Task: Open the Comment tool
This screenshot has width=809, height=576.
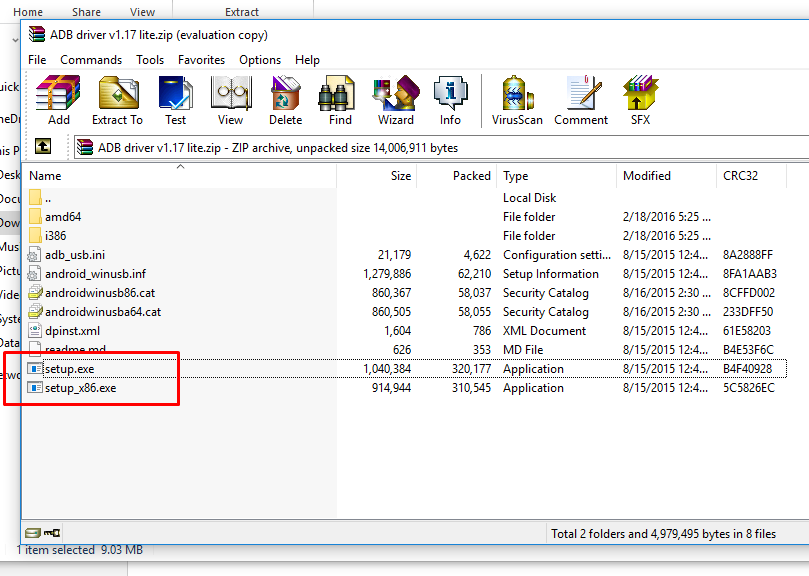Action: [x=581, y=100]
